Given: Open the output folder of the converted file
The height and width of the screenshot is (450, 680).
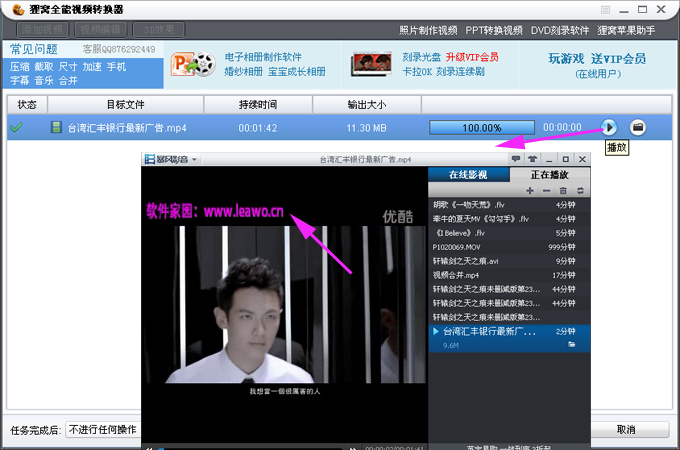Looking at the screenshot, I should tap(638, 127).
